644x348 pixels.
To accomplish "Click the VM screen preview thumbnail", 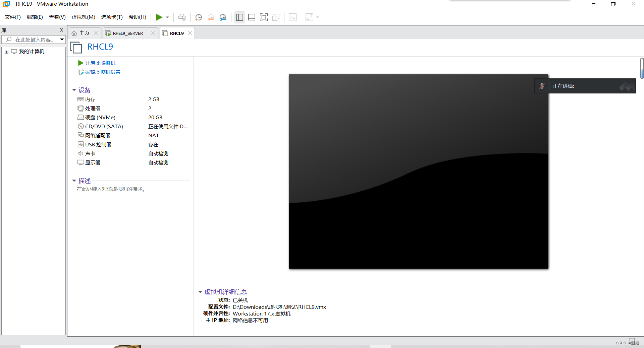I will (x=418, y=171).
